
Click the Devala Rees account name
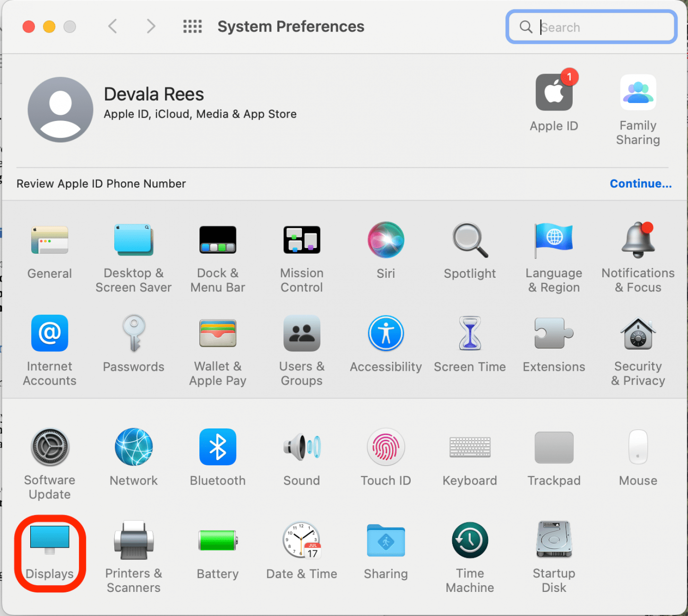(154, 94)
